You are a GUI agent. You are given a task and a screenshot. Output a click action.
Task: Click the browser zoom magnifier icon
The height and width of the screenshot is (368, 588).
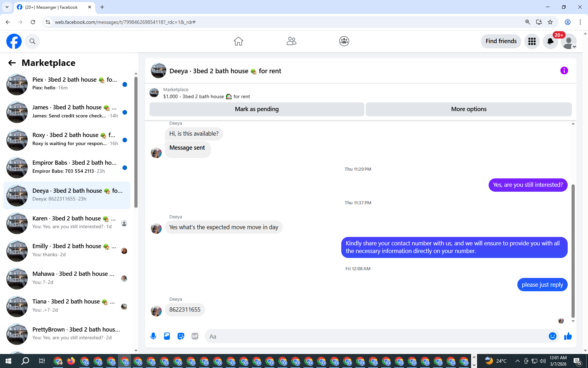click(x=527, y=22)
